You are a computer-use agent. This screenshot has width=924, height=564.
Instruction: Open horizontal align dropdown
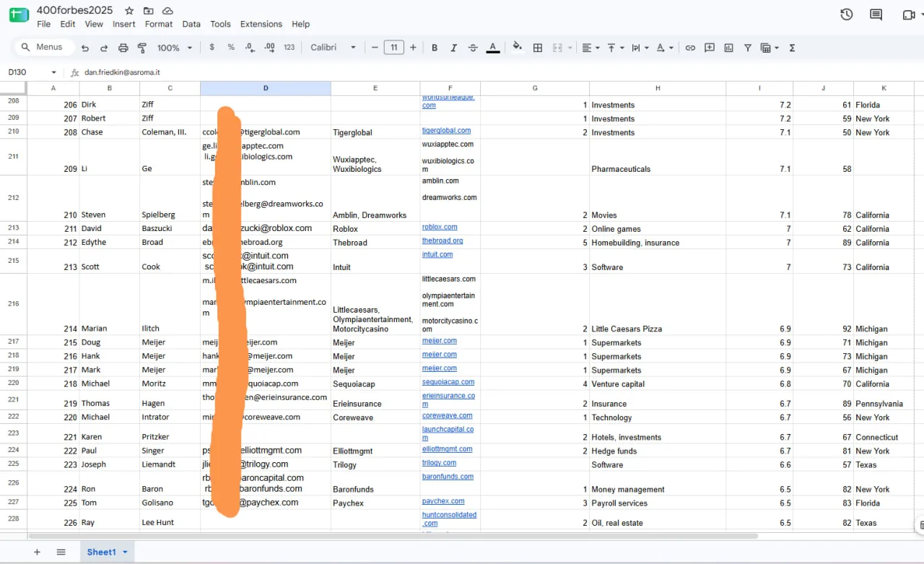pyautogui.click(x=590, y=48)
